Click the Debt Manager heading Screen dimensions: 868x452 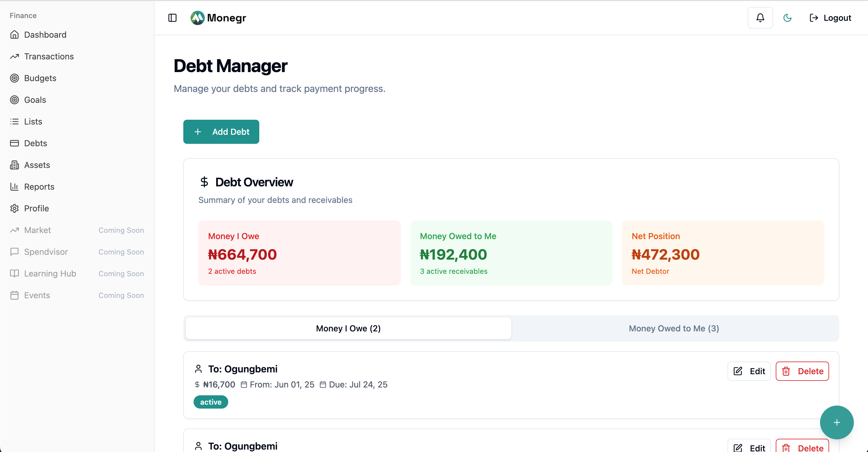click(x=230, y=66)
